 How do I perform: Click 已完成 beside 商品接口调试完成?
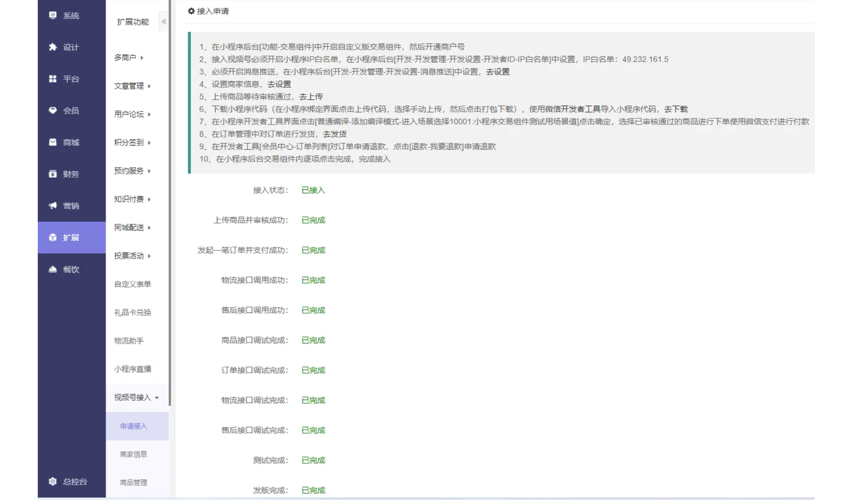313,340
